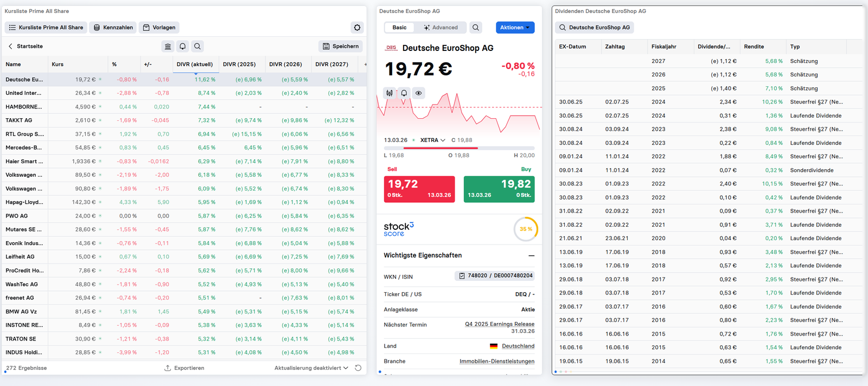Open price list settings gear

coord(357,28)
